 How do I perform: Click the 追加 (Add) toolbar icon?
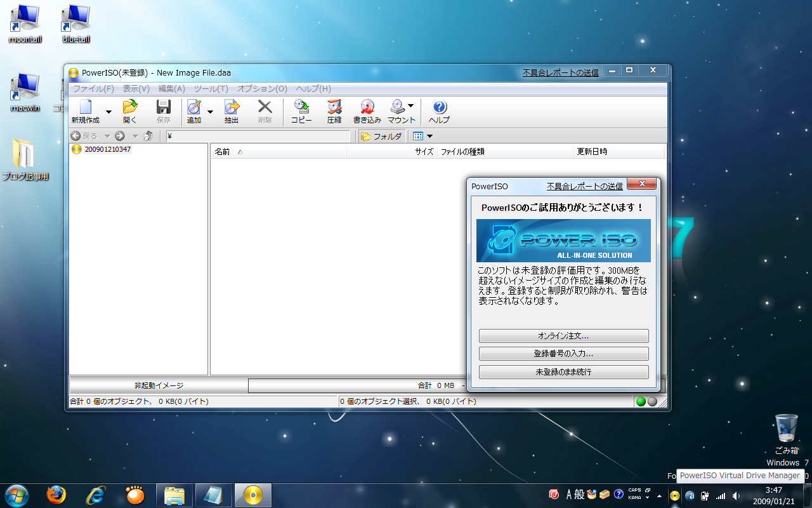194,107
